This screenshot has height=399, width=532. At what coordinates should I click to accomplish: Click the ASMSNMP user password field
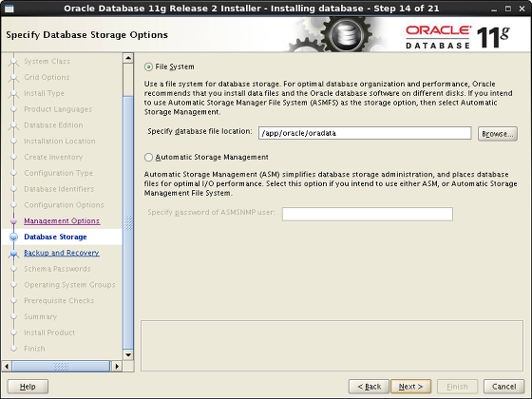click(x=368, y=214)
